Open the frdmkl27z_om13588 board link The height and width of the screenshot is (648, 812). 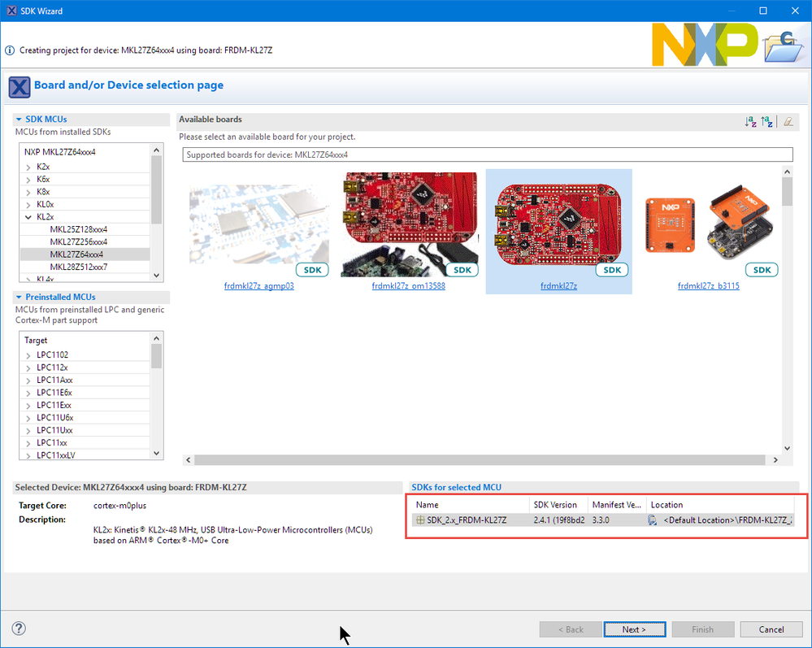pyautogui.click(x=409, y=286)
